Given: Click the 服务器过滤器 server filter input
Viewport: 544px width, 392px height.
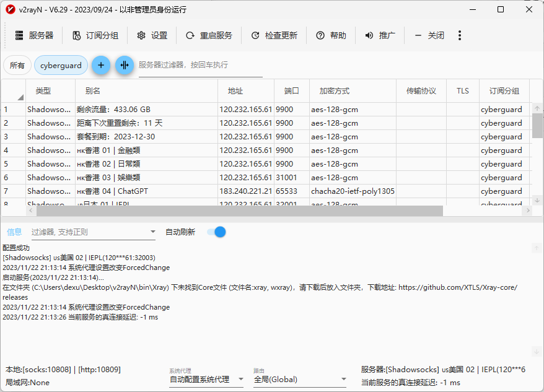Looking at the screenshot, I should tap(200, 65).
